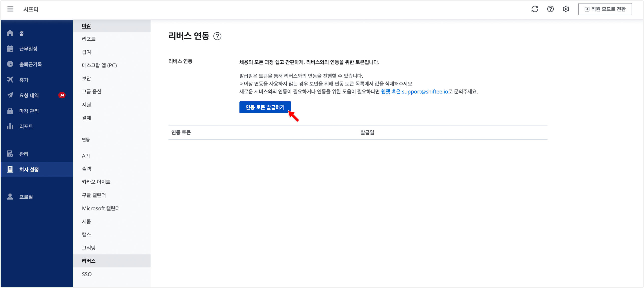Click the 34 badge on 요청 내역
Viewport: 644px width, 288px height.
[62, 95]
